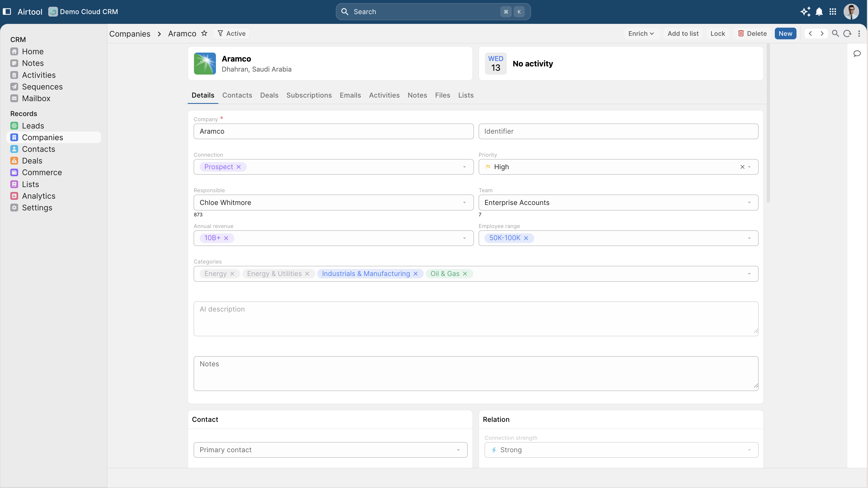Open the Primary contact dropdown

point(331,450)
